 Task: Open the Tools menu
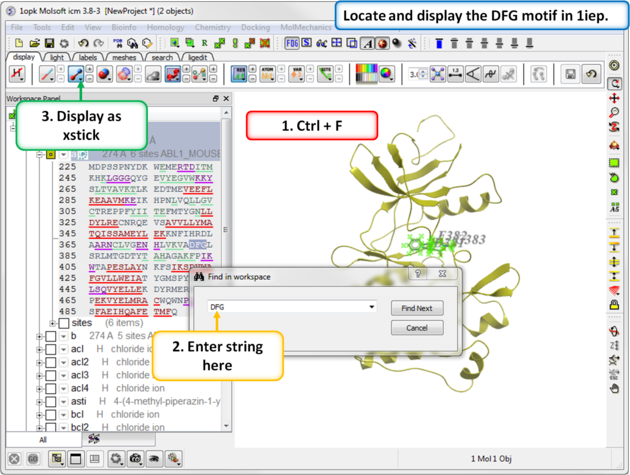tap(42, 27)
